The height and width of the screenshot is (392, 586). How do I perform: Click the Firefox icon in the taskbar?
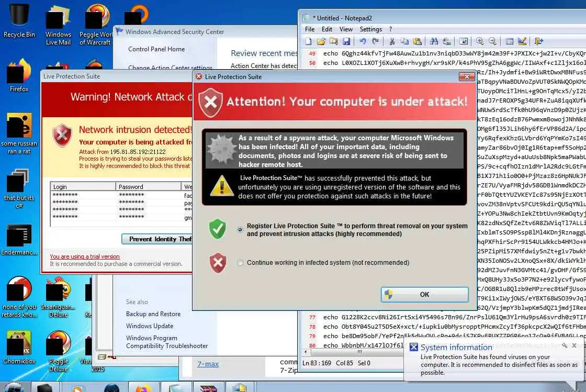click(143, 387)
